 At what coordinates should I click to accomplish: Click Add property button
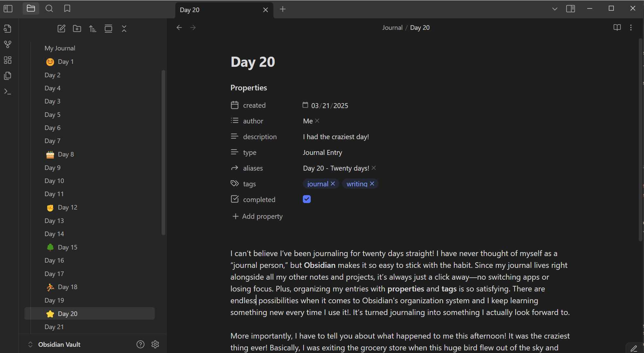[x=257, y=216]
